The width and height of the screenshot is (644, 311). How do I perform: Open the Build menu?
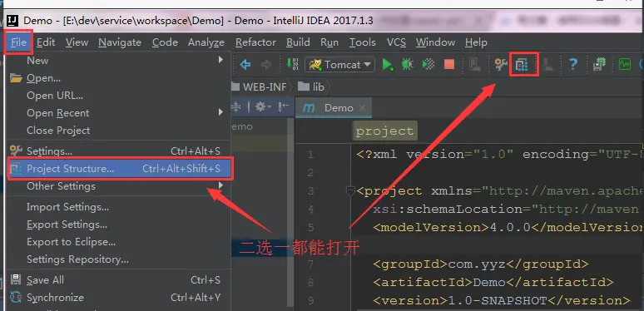click(298, 42)
